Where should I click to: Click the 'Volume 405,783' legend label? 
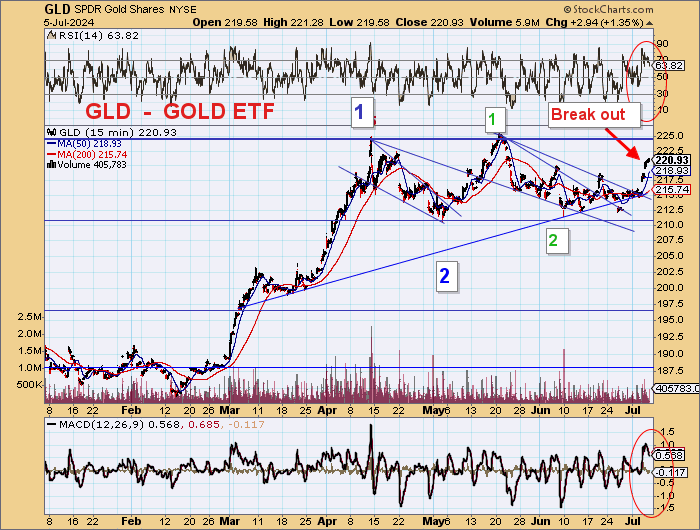tap(92, 165)
